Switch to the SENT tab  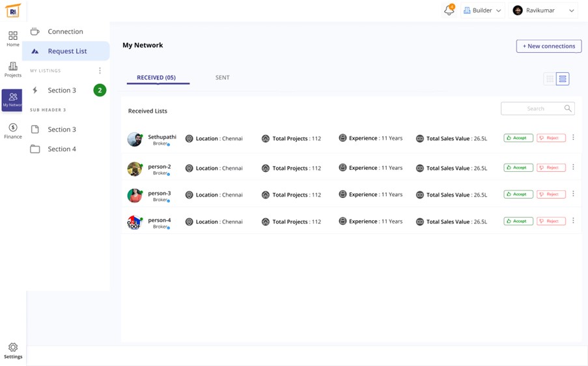[222, 77]
